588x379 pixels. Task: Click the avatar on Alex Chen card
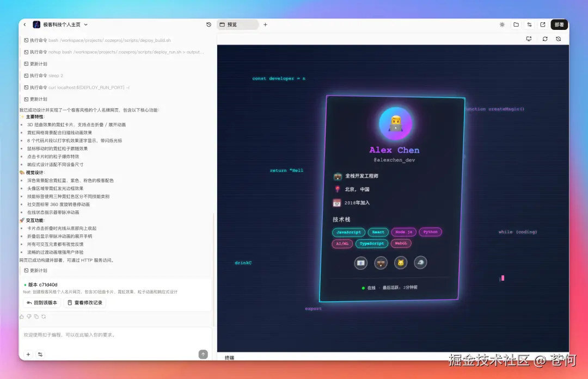click(x=396, y=123)
